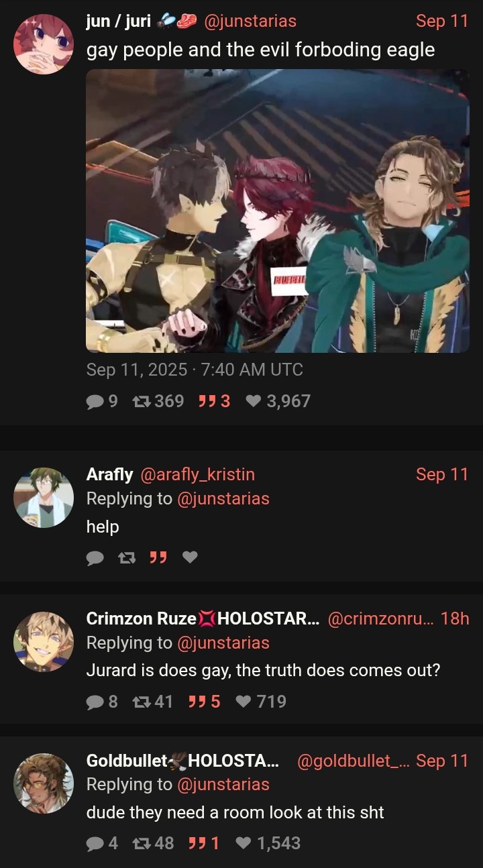The height and width of the screenshot is (868, 483).
Task: Click Replying to @junstarias link under Crimzon Ruze
Action: (x=178, y=643)
